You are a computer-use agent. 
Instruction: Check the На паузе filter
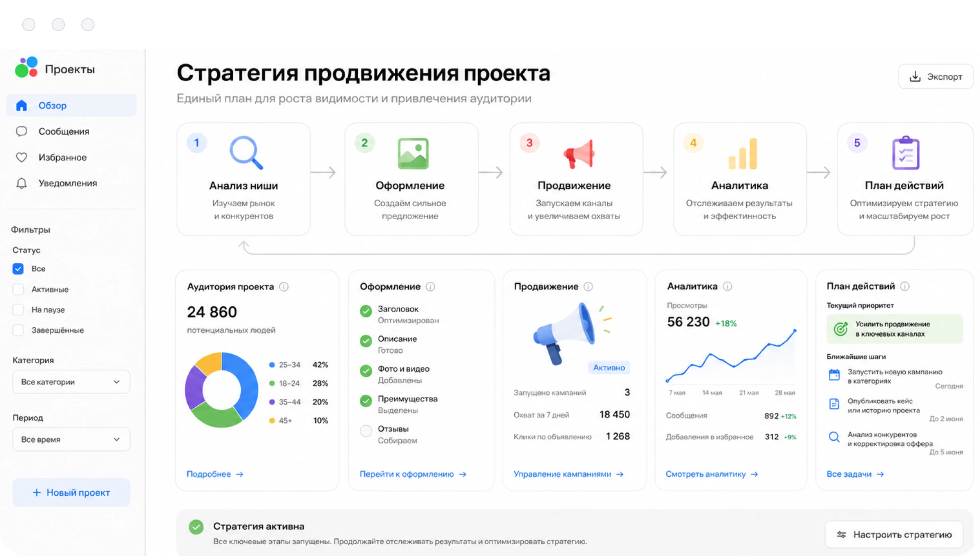tap(18, 310)
